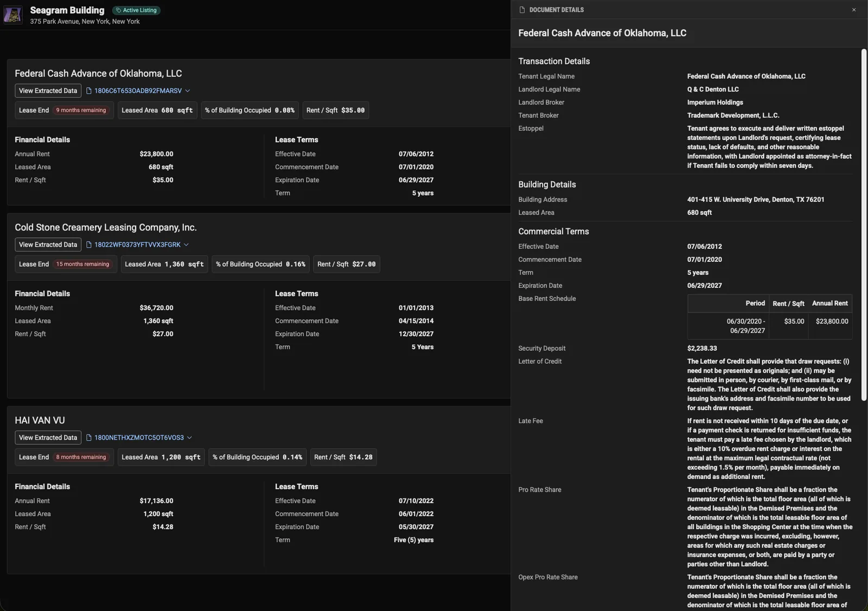Click the tag icon in Active Listing badge
Image resolution: width=868 pixels, height=611 pixels.
118,10
